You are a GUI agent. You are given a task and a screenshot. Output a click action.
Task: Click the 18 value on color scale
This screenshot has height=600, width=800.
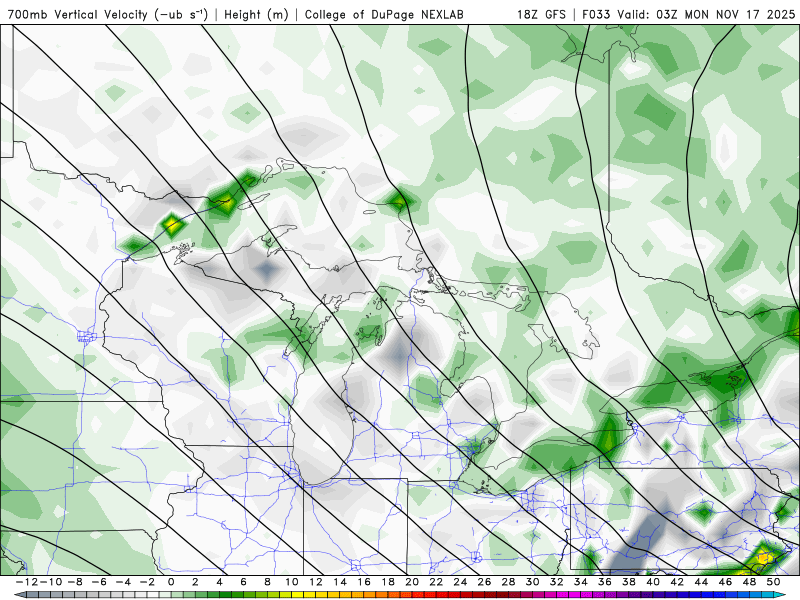tap(388, 582)
